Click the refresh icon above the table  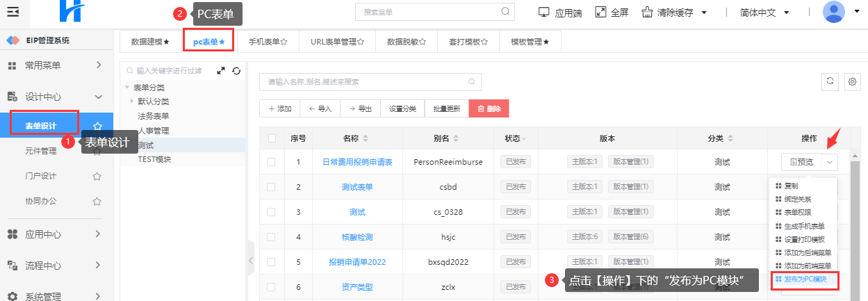[829, 81]
